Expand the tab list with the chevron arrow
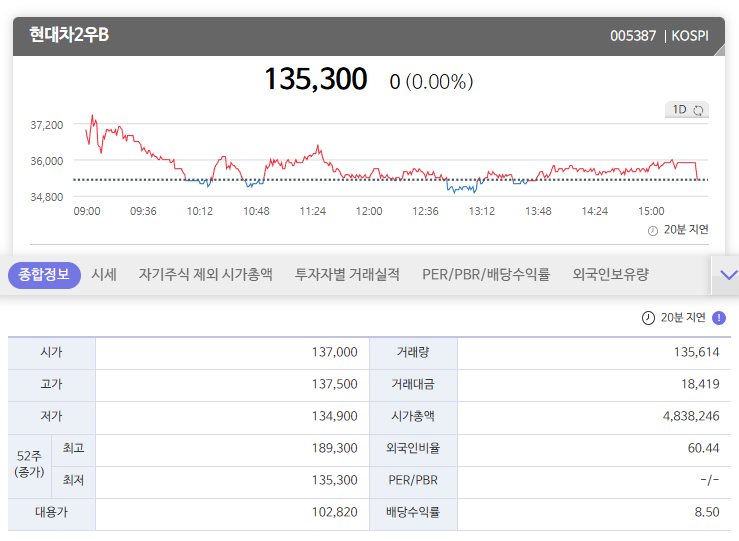This screenshot has width=739, height=541. click(728, 275)
